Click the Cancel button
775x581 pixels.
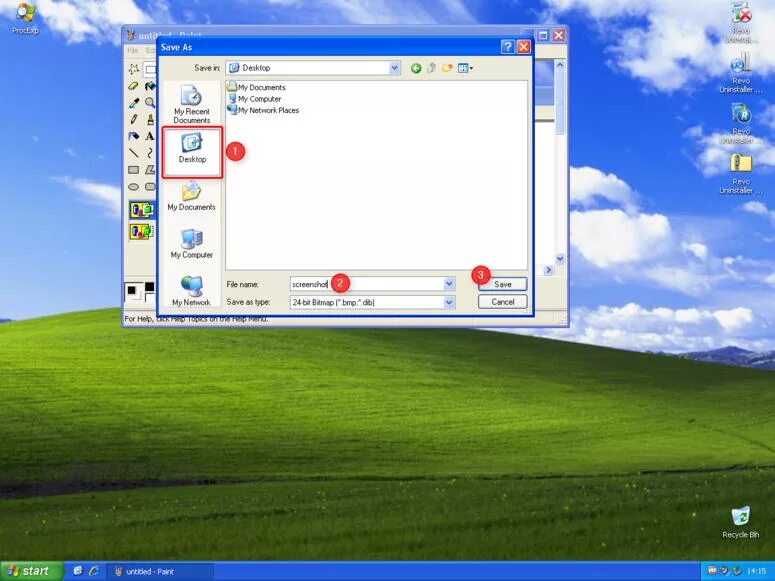[503, 302]
